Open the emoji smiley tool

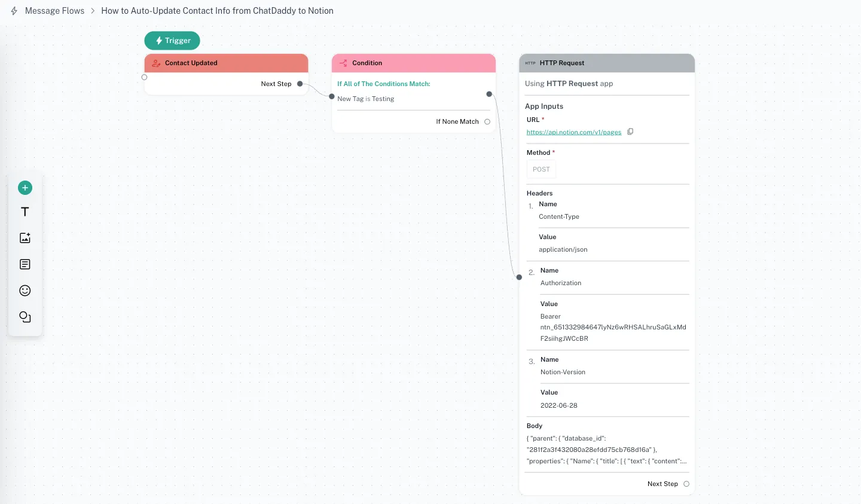[x=25, y=291]
